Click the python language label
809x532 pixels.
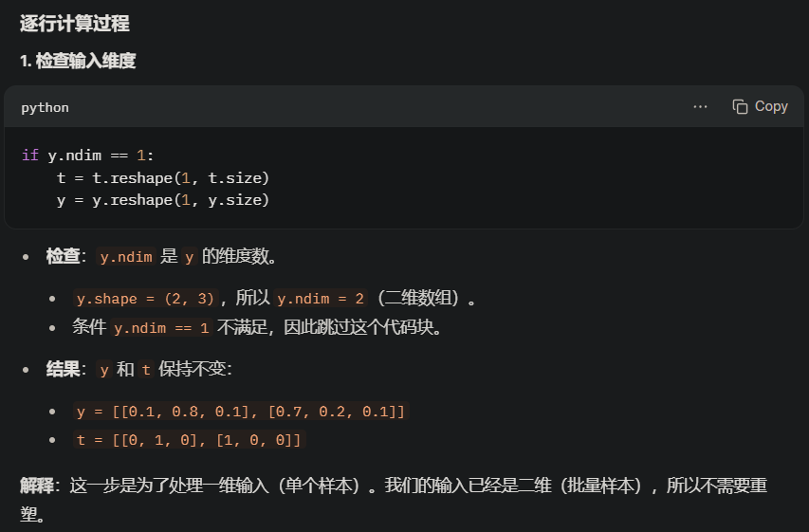click(45, 107)
